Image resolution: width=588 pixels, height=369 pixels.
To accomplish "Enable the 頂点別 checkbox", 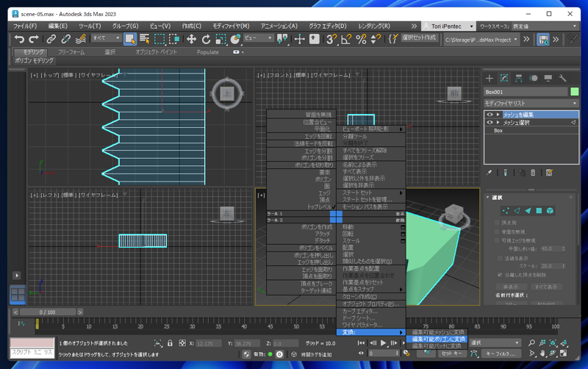I will click(497, 223).
